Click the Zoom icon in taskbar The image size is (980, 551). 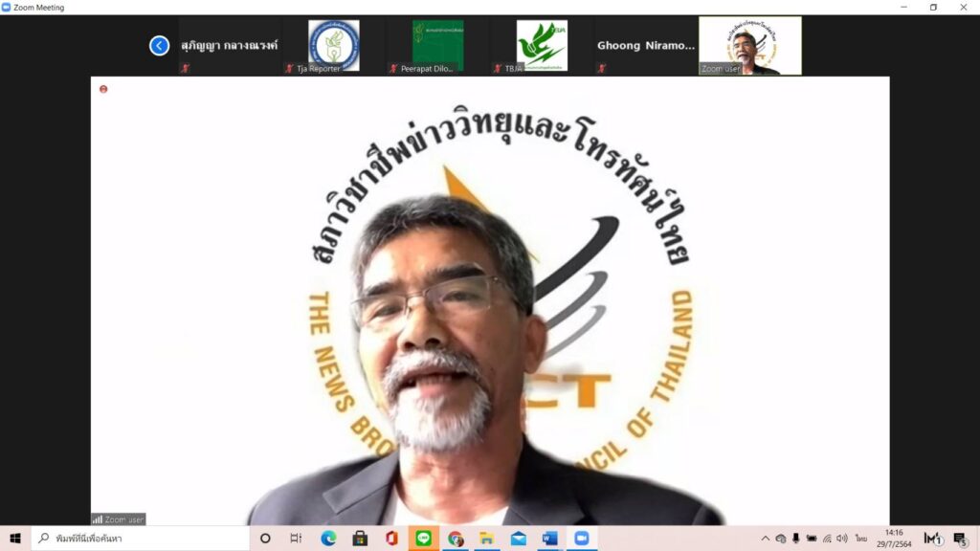[x=580, y=539]
